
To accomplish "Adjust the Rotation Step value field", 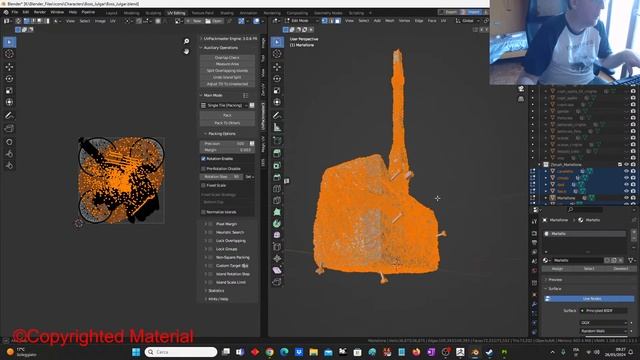I will tap(222, 177).
